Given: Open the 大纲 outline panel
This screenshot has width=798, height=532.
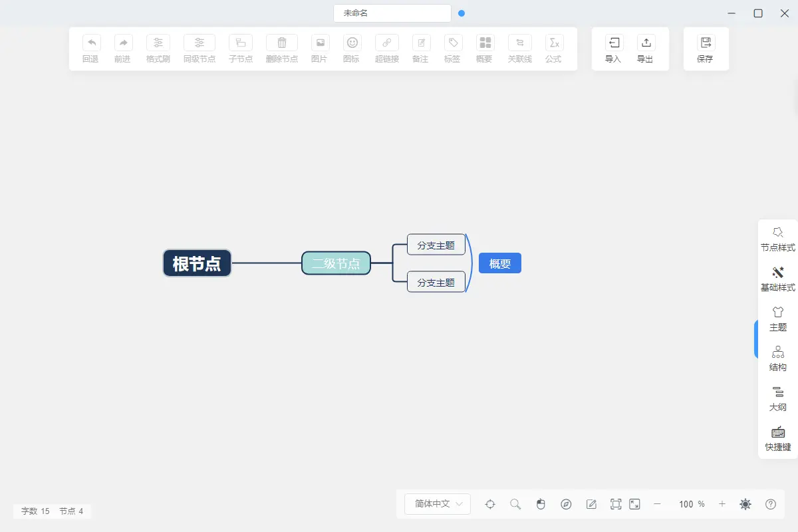Looking at the screenshot, I should pyautogui.click(x=777, y=398).
